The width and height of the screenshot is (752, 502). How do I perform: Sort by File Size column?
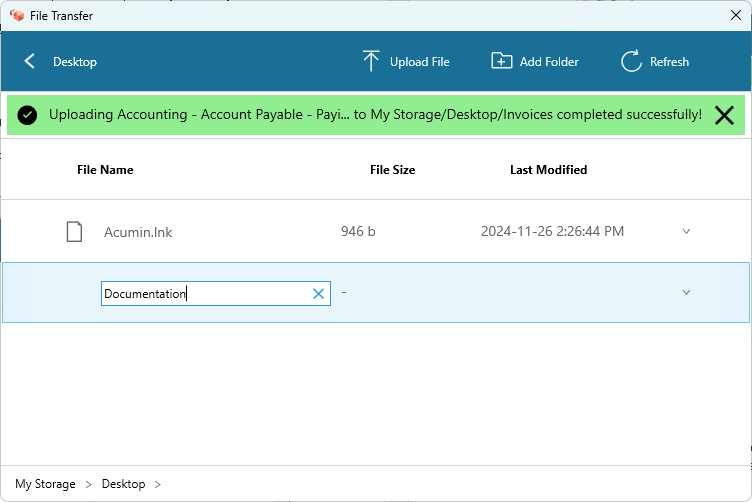[392, 170]
